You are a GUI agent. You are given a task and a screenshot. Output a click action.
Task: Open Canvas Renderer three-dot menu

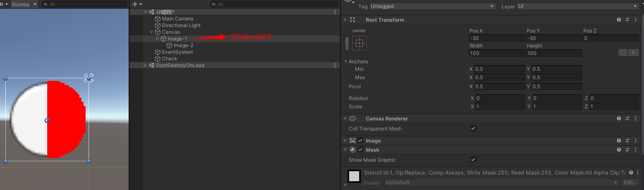point(636,118)
